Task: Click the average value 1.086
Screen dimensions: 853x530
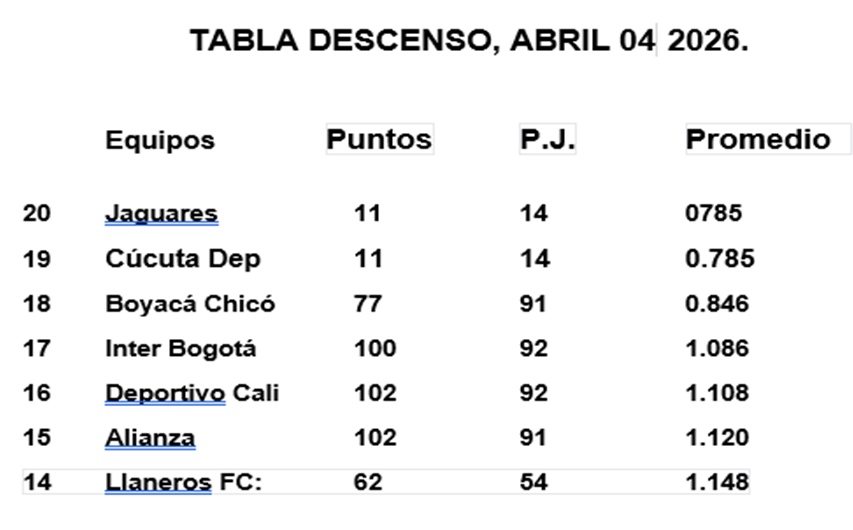Action: [x=717, y=349]
